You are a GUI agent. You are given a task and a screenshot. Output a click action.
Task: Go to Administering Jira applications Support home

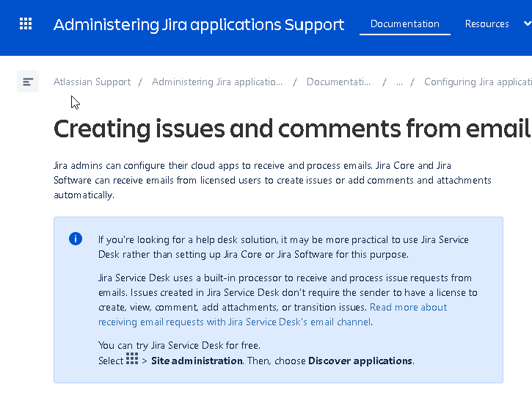click(x=199, y=24)
